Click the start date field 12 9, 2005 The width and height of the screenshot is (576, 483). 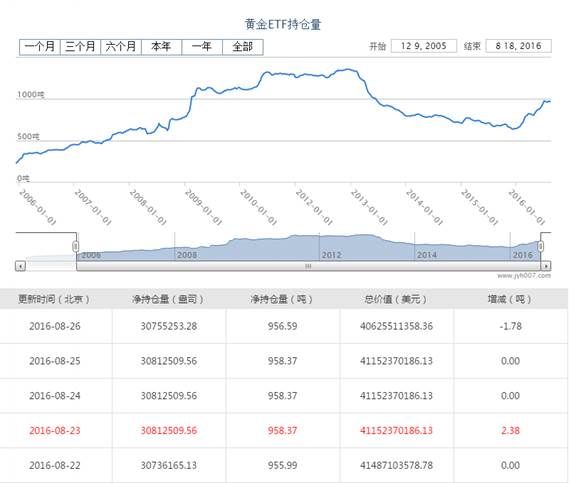424,46
